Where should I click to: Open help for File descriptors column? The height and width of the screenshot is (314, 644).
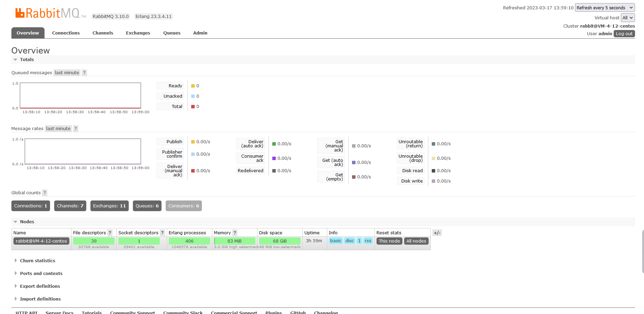[x=110, y=233]
